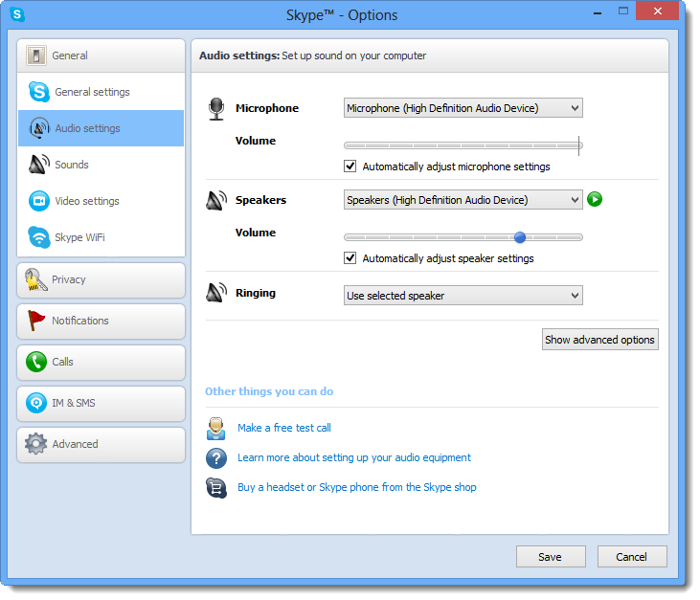Click the Privacy padlock and keys icon
Screen dimensions: 700x600
35,280
